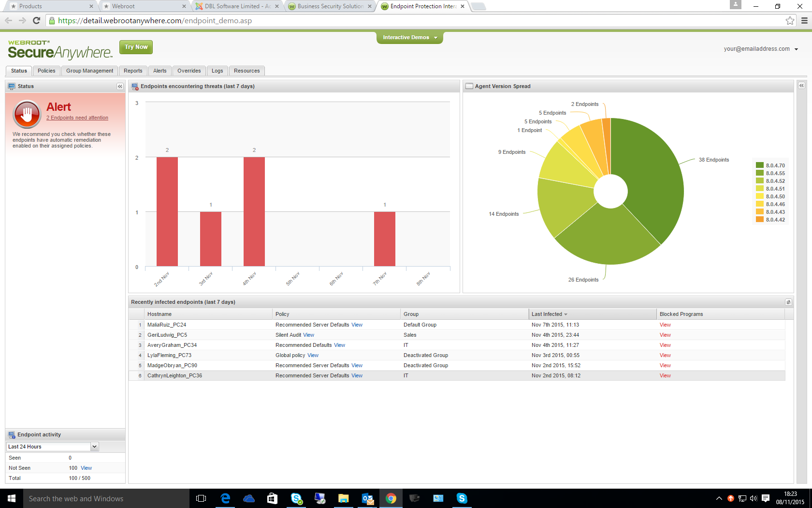Click the green padlock site security icon
Image resolution: width=812 pixels, height=508 pixels.
click(x=52, y=20)
